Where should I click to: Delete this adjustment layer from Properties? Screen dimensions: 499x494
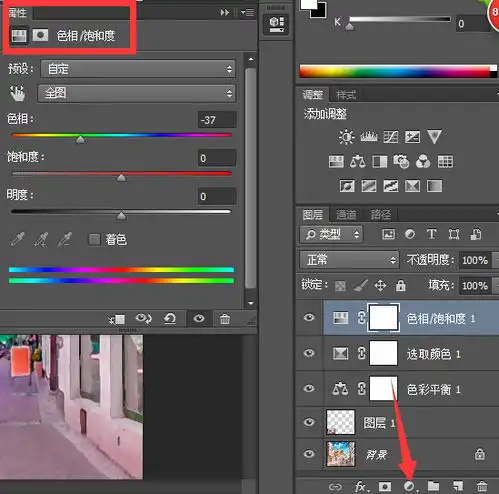(x=225, y=319)
